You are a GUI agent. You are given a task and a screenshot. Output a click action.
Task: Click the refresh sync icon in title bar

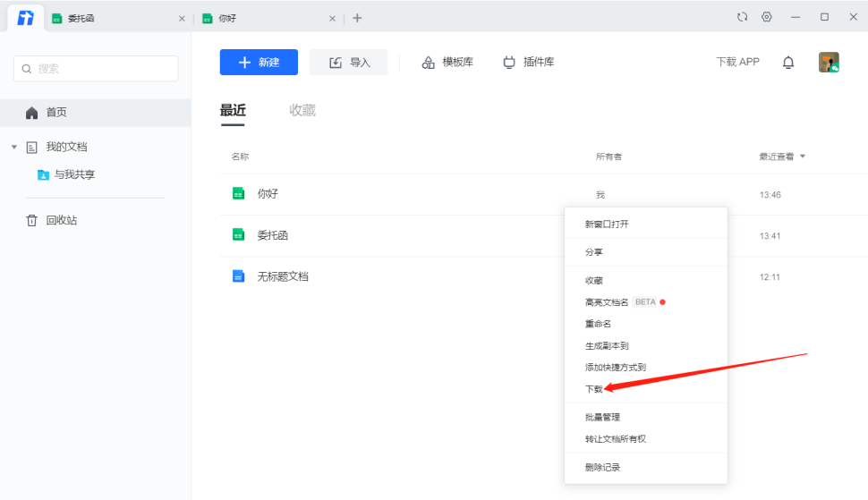coord(742,17)
